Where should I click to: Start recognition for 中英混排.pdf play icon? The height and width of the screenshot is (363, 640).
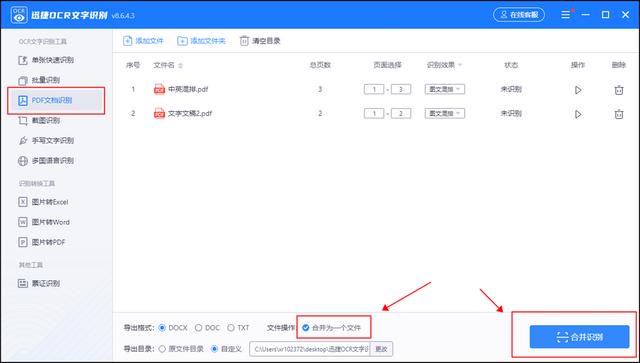(578, 90)
